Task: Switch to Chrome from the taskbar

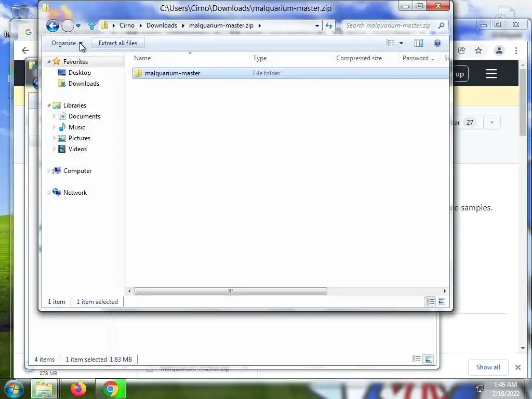Action: point(111,389)
